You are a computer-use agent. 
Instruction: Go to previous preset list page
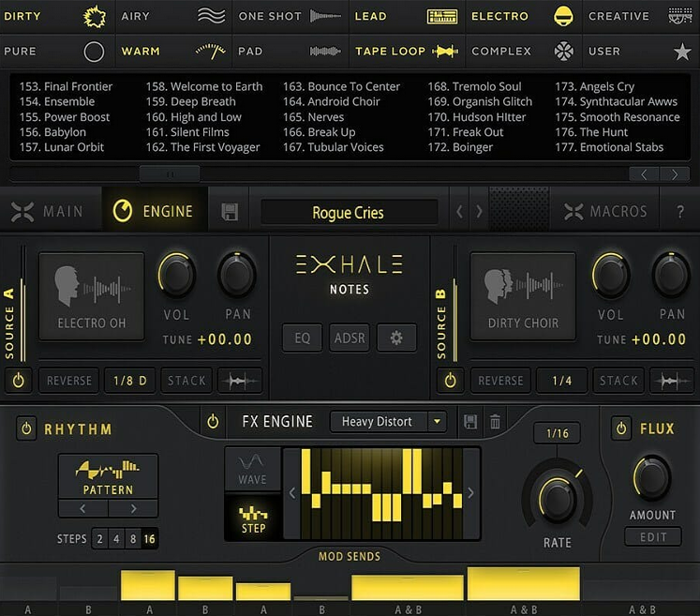[643, 174]
